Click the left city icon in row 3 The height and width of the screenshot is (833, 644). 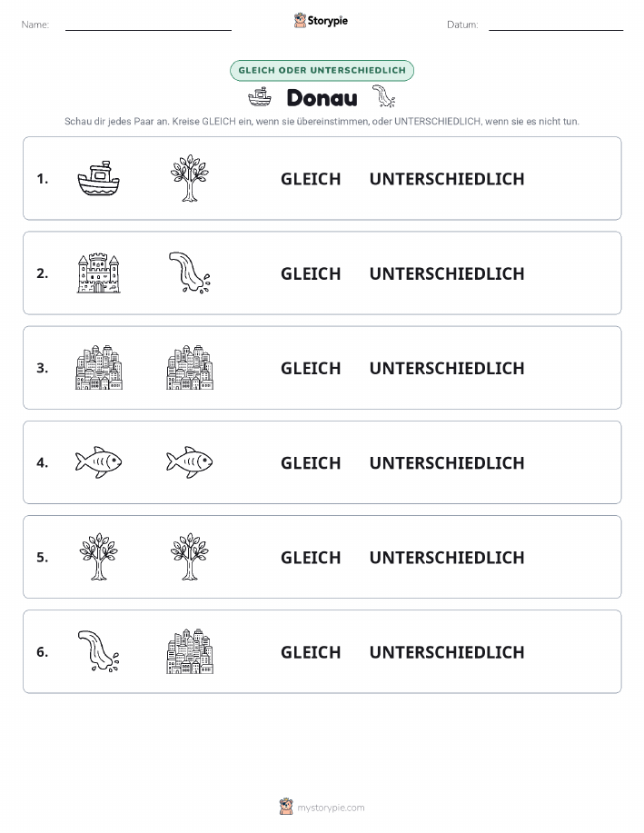[99, 368]
